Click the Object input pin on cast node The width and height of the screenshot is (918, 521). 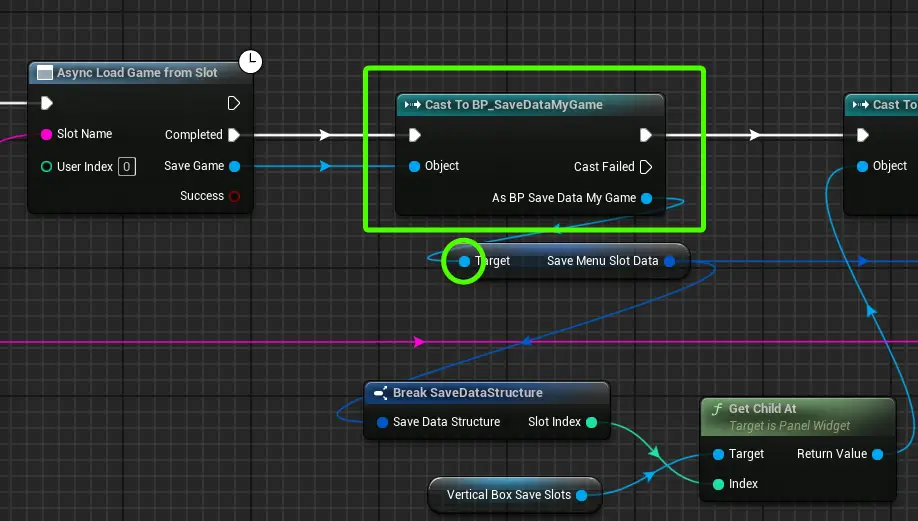(x=415, y=166)
